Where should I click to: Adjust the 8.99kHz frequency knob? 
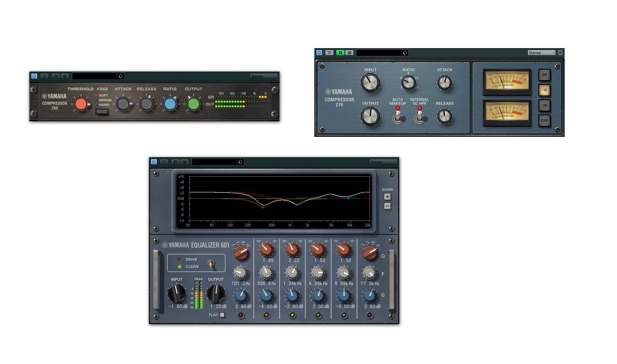click(344, 273)
